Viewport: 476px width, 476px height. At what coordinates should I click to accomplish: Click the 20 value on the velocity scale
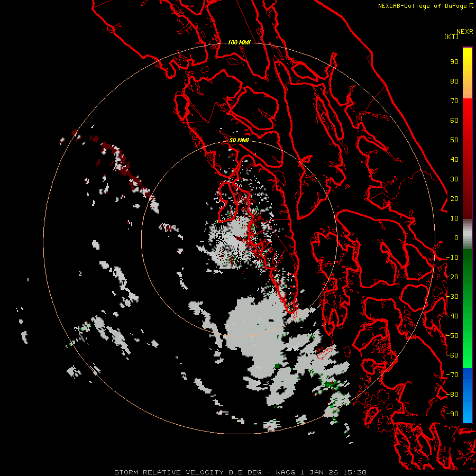[x=454, y=199]
